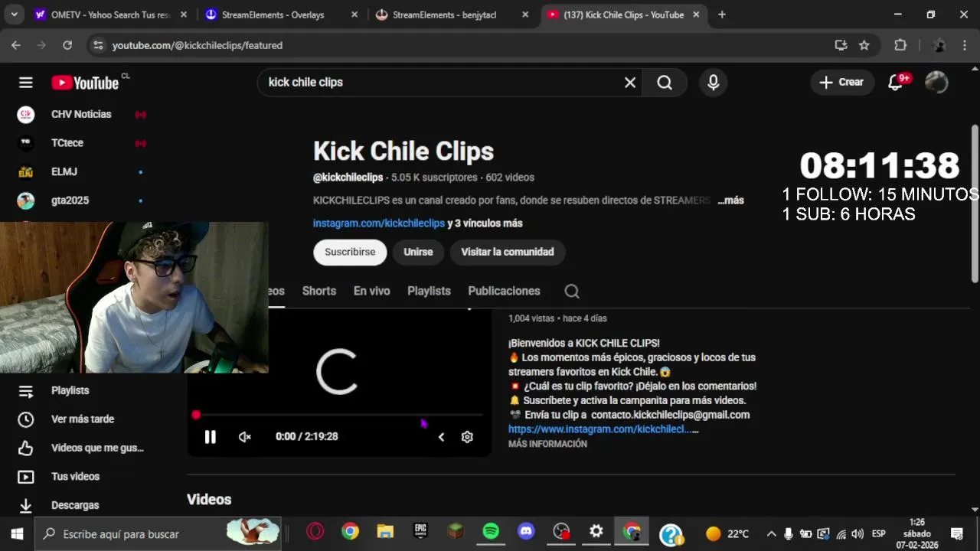Screen dimensions: 980x551
Task: Click the Windows taskbar search box
Action: click(x=158, y=534)
